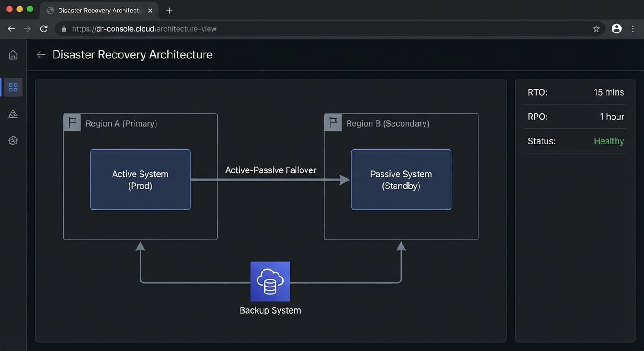Go forward in browser history
The height and width of the screenshot is (351, 644).
(27, 29)
